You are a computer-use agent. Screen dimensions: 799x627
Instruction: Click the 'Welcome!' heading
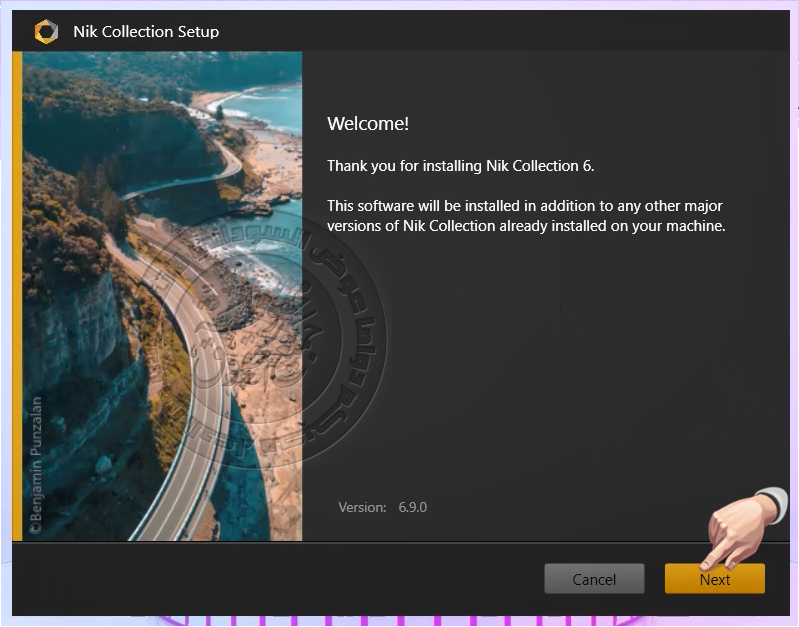[368, 123]
